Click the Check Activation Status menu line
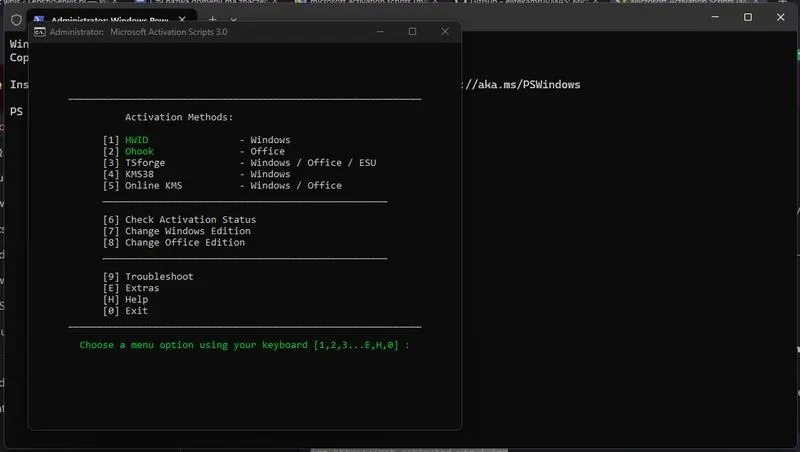This screenshot has height=452, width=800. [x=180, y=219]
